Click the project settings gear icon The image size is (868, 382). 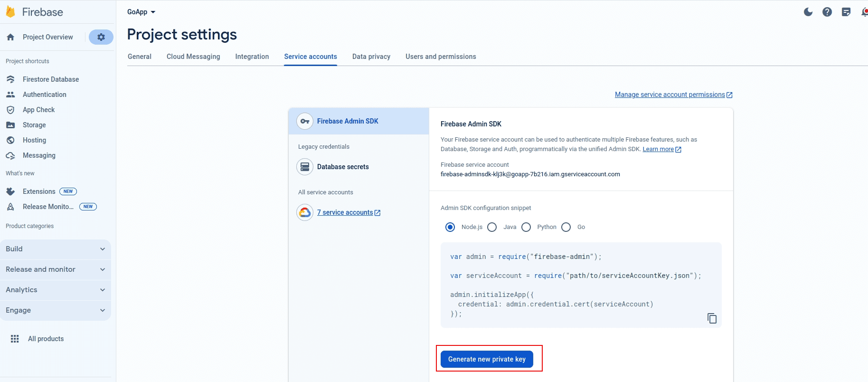[101, 37]
